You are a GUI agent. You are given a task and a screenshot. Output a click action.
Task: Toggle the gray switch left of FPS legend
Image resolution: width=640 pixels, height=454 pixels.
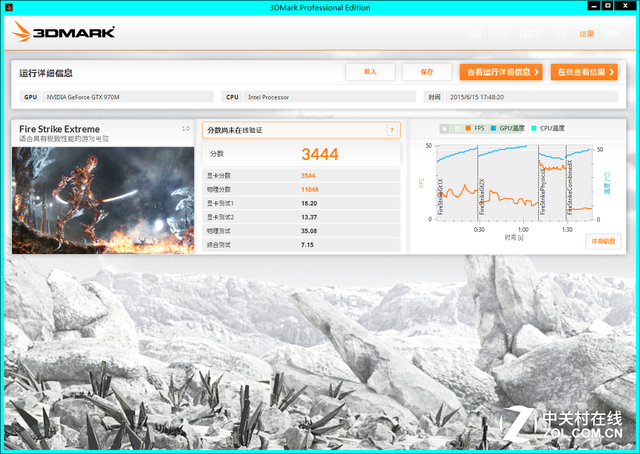tap(444, 129)
